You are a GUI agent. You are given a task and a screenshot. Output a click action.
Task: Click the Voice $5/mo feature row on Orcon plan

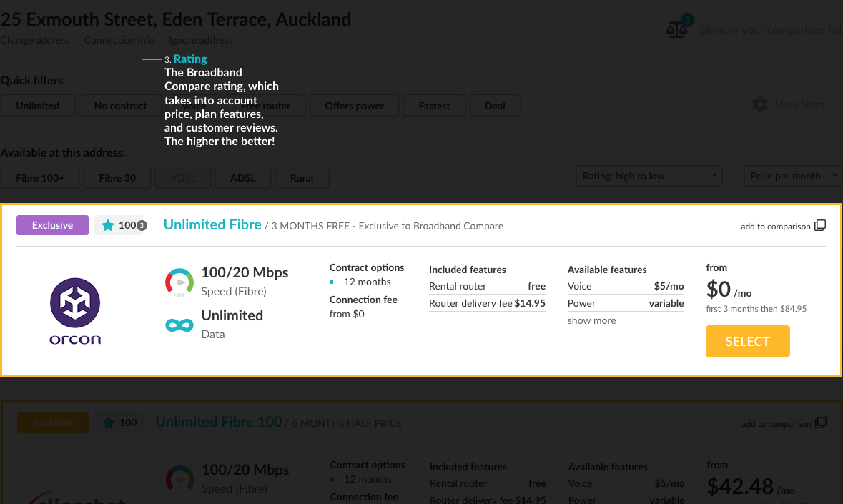tap(625, 286)
